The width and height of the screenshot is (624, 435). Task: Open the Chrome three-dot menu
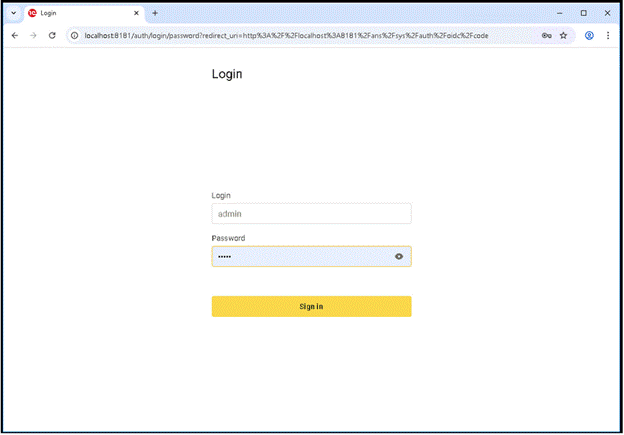coord(608,35)
